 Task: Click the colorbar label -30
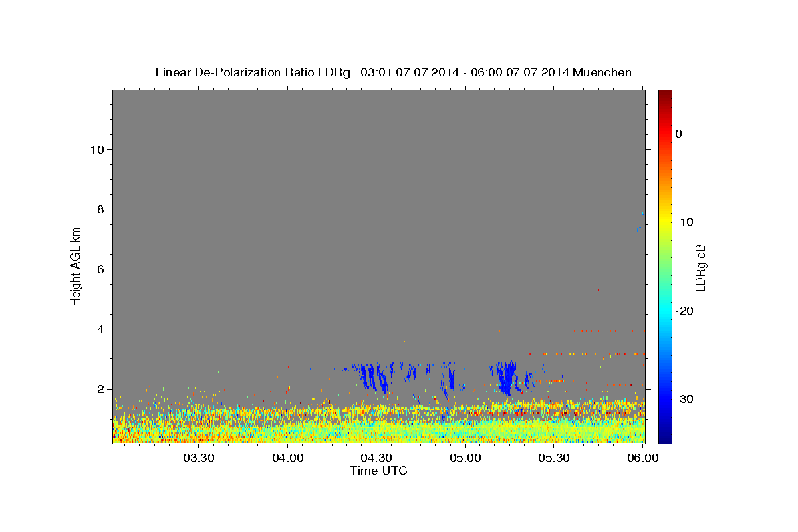point(684,399)
